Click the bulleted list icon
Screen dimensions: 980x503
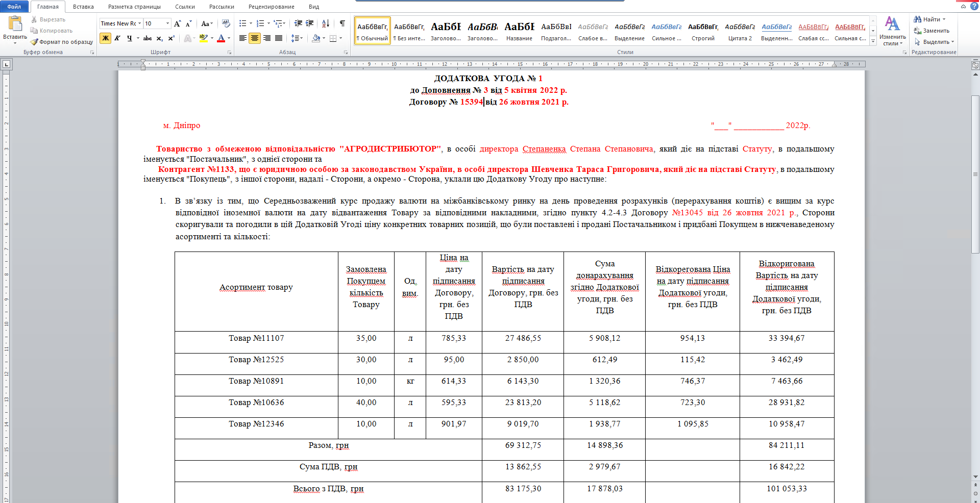coord(243,23)
